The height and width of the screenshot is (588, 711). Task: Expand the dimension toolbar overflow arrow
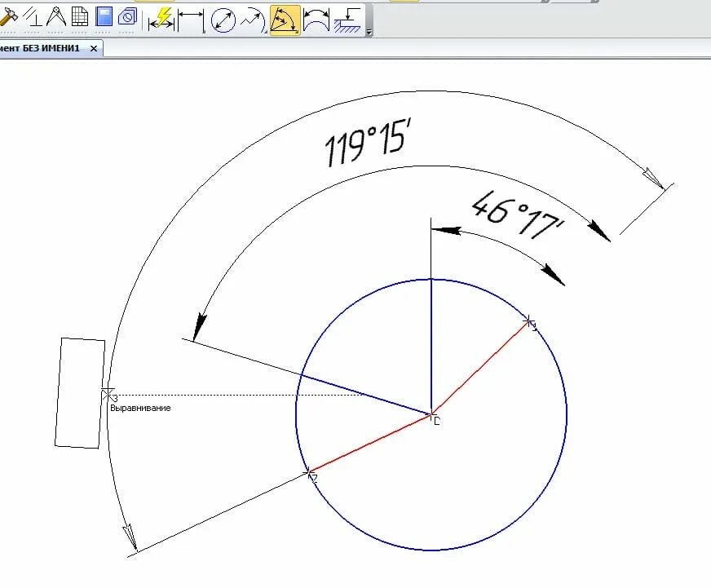[x=369, y=32]
